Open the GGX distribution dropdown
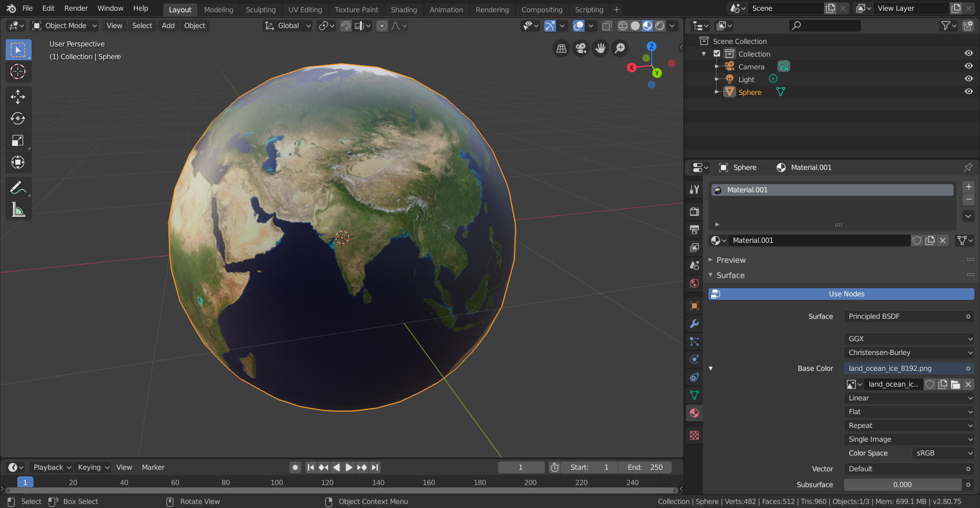980x508 pixels. [x=909, y=339]
